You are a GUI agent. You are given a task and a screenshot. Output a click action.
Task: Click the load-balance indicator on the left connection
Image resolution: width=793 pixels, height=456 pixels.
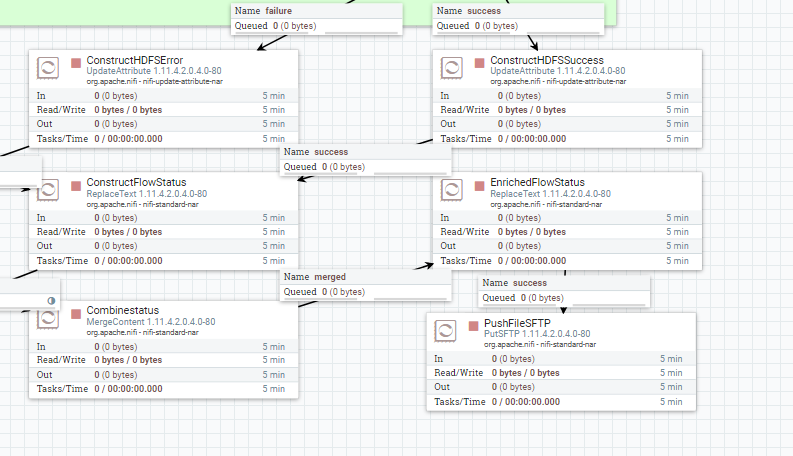point(51,300)
